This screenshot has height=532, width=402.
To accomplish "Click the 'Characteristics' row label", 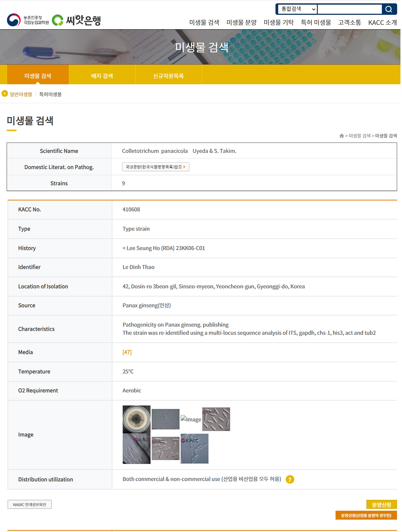I will pyautogui.click(x=36, y=329).
